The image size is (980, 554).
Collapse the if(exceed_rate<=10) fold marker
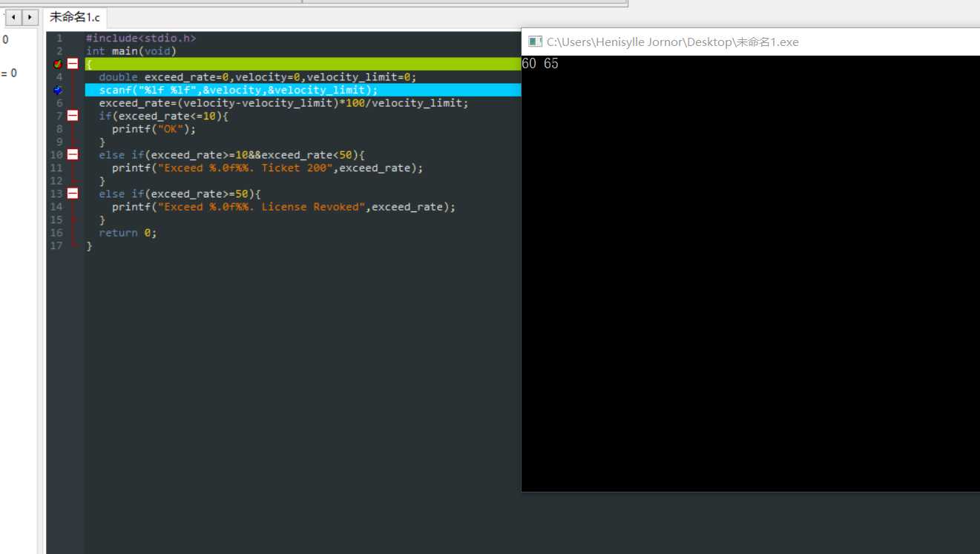point(72,116)
